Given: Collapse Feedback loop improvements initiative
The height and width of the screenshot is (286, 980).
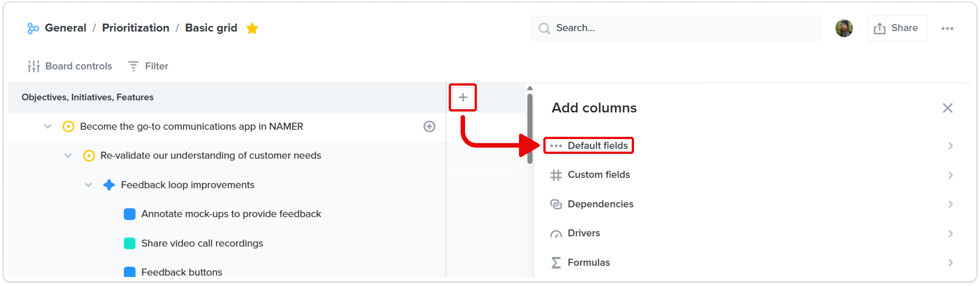Looking at the screenshot, I should point(88,185).
